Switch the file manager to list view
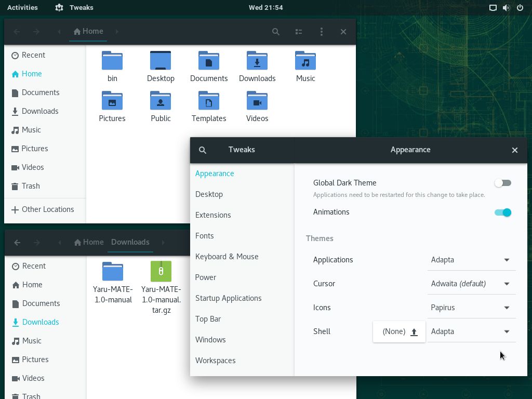 point(299,32)
